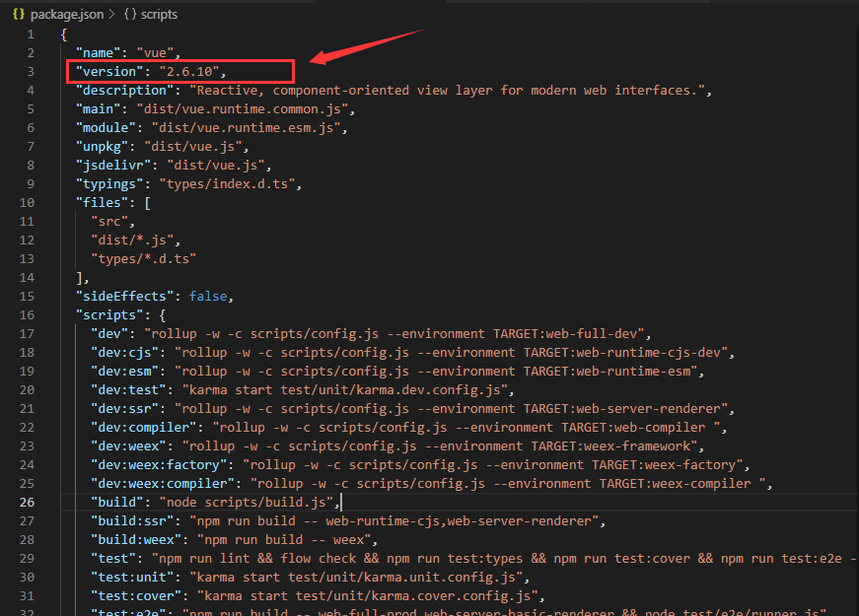The image size is (859, 616).
Task: Click line number 16 next to "scripts"
Action: click(27, 314)
